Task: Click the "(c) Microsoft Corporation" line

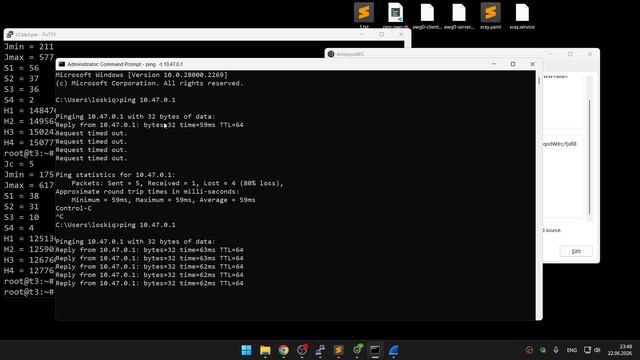Action: click(149, 83)
